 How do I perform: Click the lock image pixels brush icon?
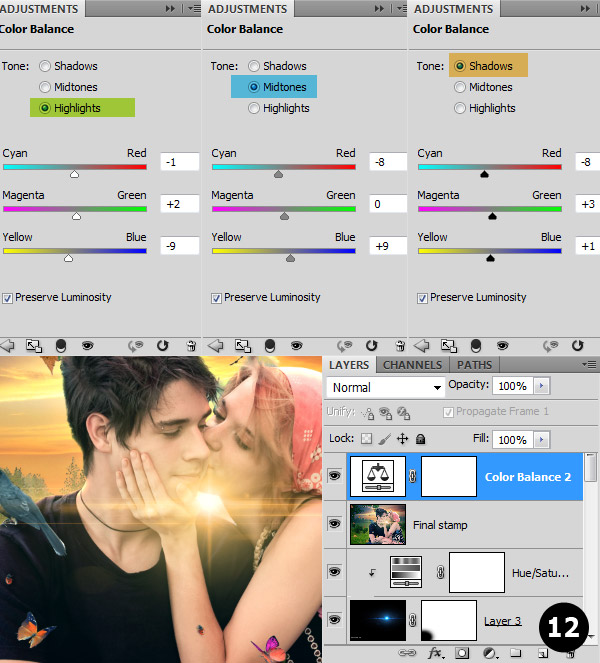[x=384, y=439]
